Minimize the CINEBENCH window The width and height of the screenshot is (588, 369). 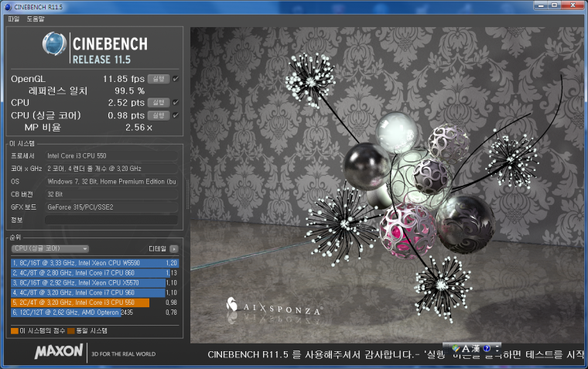541,5
